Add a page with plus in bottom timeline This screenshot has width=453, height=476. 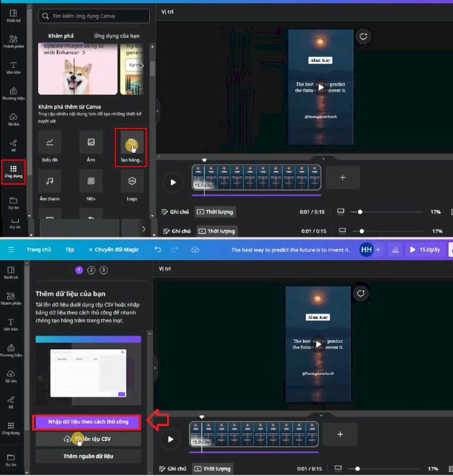(340, 434)
